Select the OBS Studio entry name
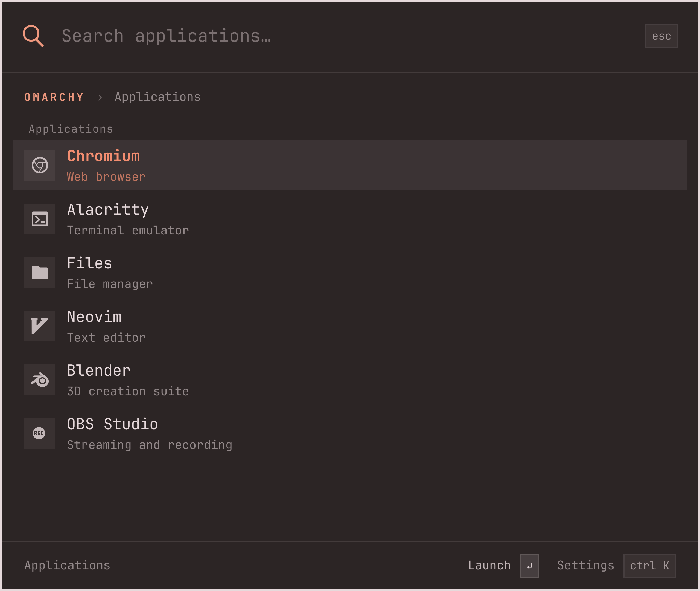700x591 pixels. pyautogui.click(x=112, y=424)
